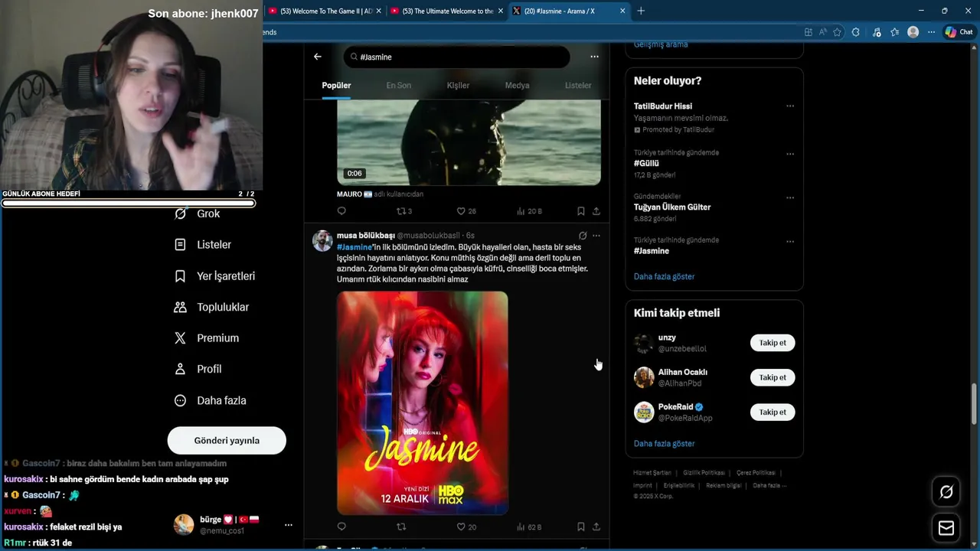Open Copilot Chat button
The width and height of the screenshot is (980, 551).
959,32
